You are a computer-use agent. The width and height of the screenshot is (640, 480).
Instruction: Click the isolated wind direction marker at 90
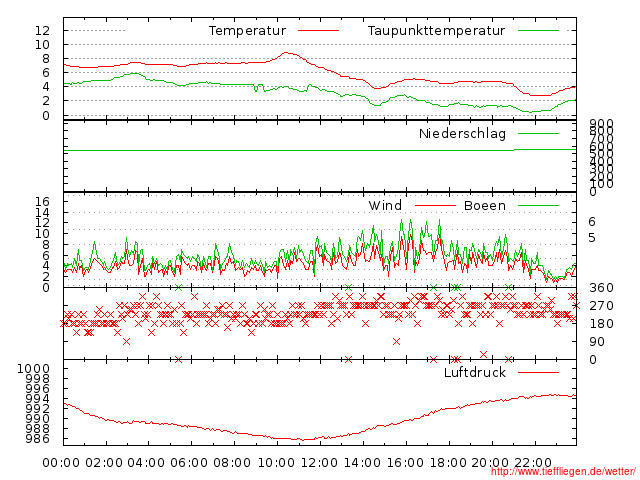click(396, 341)
